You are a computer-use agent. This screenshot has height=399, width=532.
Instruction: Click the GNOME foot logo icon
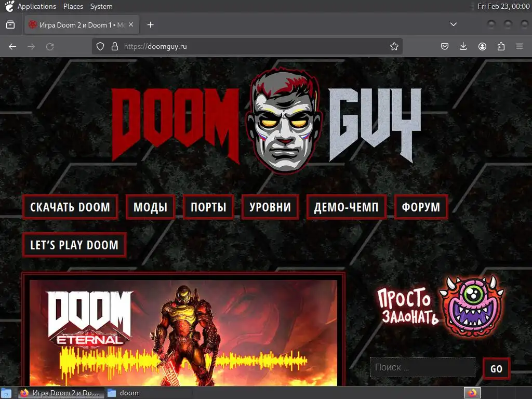pos(9,6)
